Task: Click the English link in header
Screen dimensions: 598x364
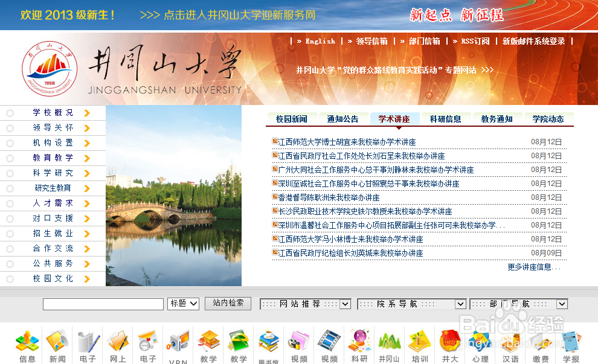Action: [x=320, y=41]
